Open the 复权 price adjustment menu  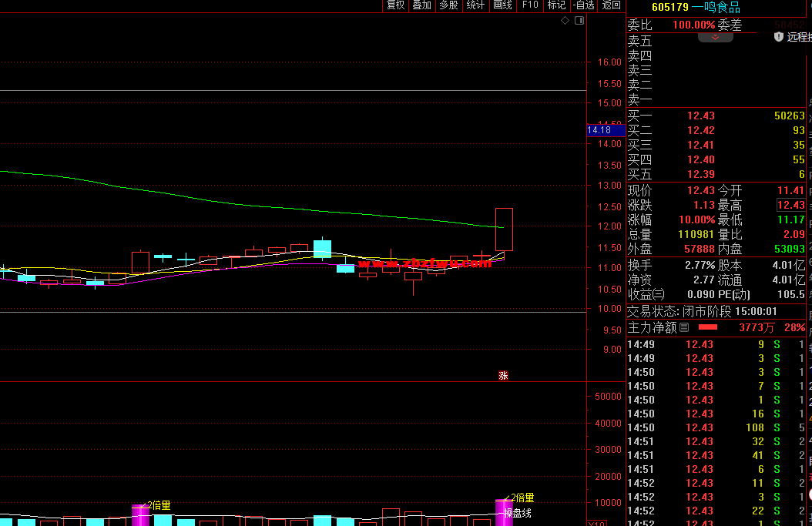pyautogui.click(x=396, y=5)
